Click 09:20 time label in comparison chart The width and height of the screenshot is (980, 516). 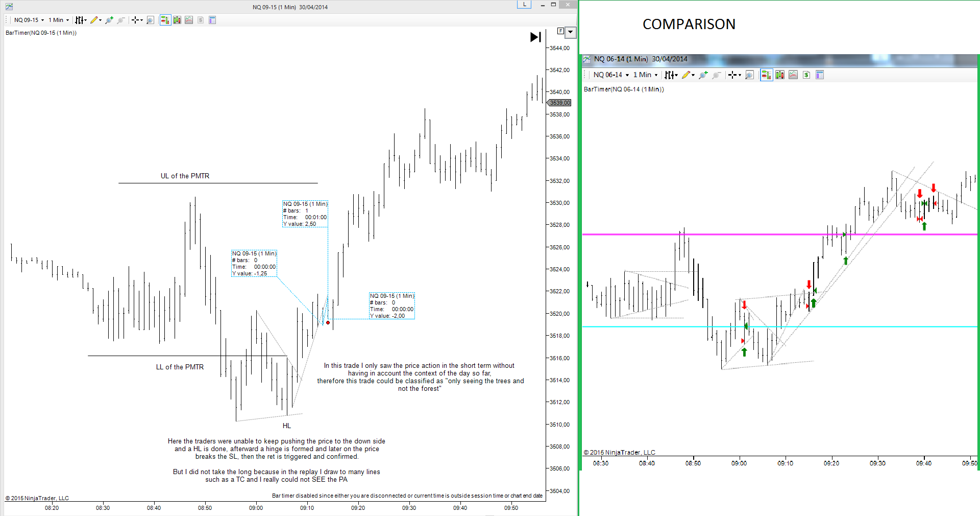831,463
